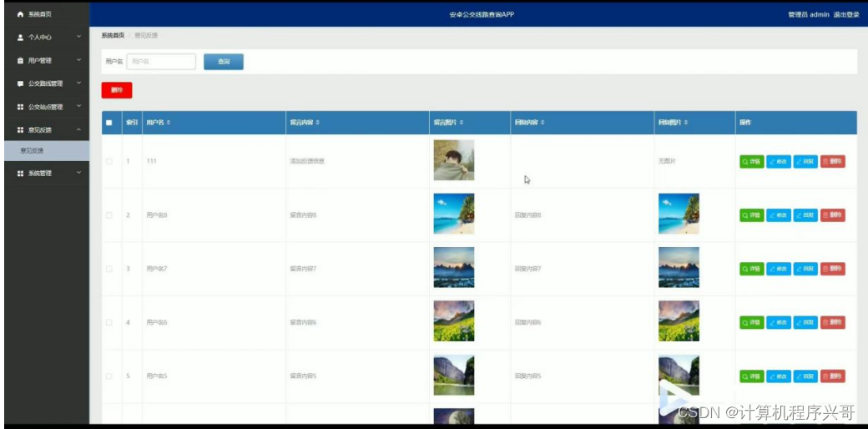The height and width of the screenshot is (429, 868).
Task: Click 回复 for the 用户名6 row
Action: coord(805,322)
